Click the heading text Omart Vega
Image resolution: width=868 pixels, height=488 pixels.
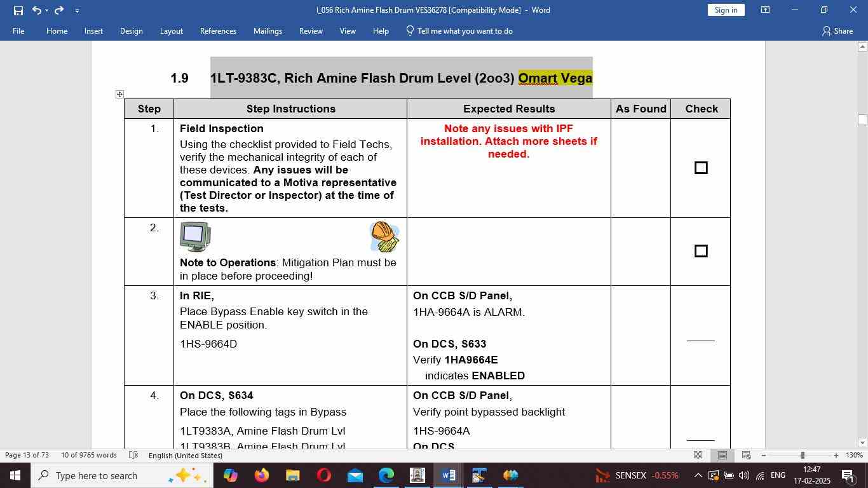click(x=555, y=78)
